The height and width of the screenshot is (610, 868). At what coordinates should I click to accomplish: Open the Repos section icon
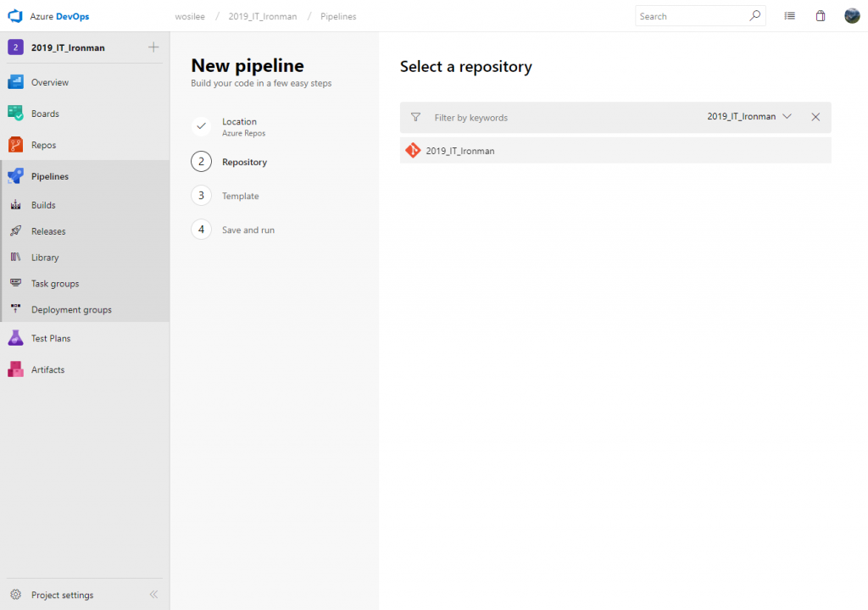pos(15,145)
